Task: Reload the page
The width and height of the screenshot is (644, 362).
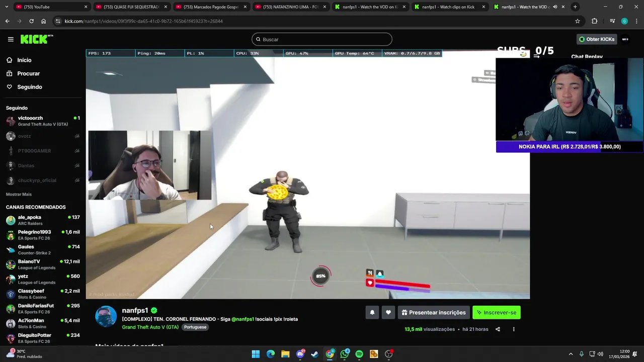Action: click(31, 21)
